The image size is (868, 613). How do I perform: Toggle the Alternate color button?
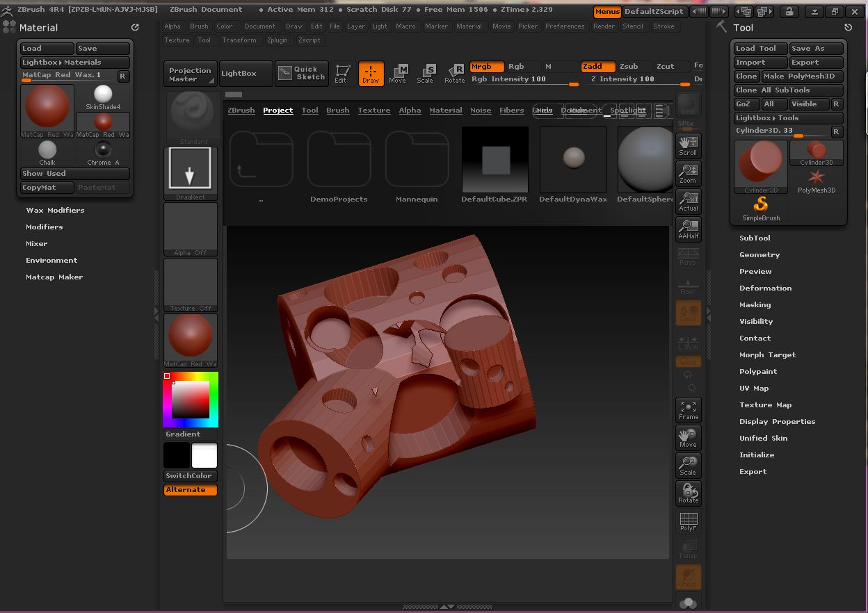point(191,490)
